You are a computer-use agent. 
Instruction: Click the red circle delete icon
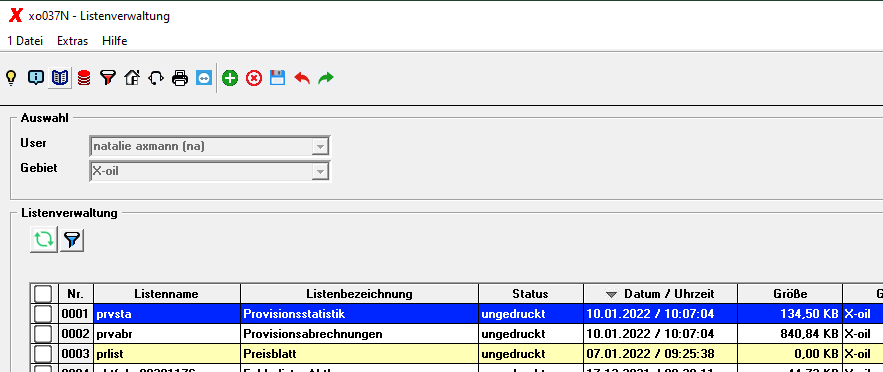[x=254, y=78]
